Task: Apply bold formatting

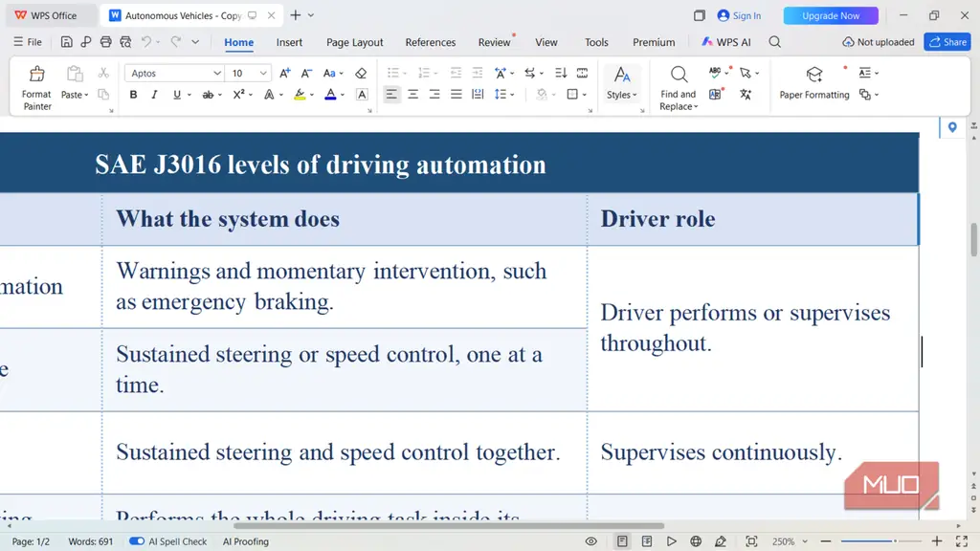Action: tap(133, 95)
